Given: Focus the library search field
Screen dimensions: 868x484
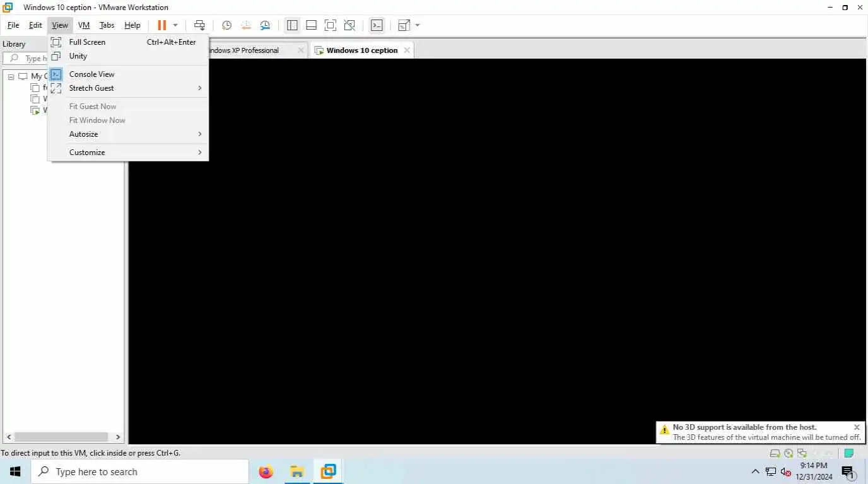Looking at the screenshot, I should pos(26,59).
